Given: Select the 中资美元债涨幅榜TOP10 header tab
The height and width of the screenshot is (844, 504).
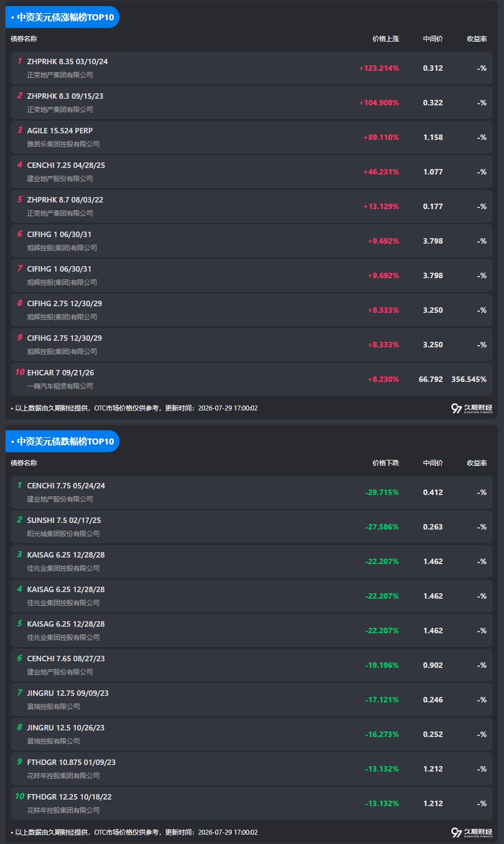Looking at the screenshot, I should (63, 17).
